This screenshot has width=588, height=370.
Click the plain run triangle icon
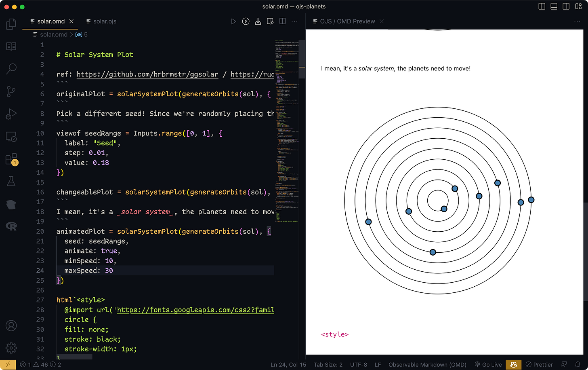pyautogui.click(x=233, y=21)
